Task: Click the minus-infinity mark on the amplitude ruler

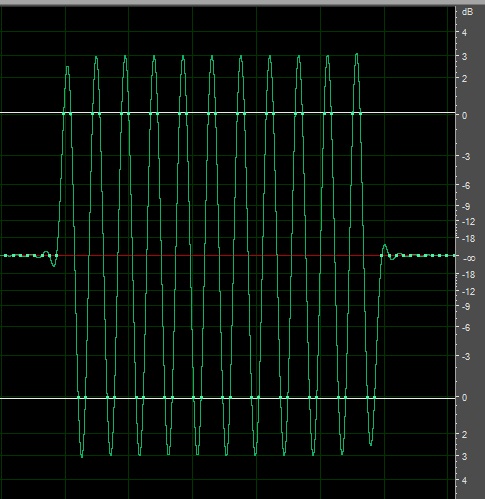Action: [469, 258]
